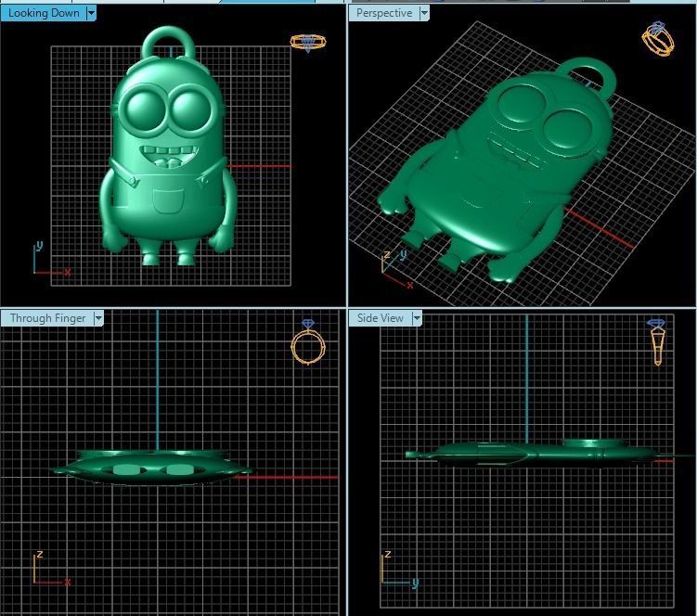The width and height of the screenshot is (697, 616).
Task: Click the XYZ axis indicator in Perspective view
Action: pos(397,269)
